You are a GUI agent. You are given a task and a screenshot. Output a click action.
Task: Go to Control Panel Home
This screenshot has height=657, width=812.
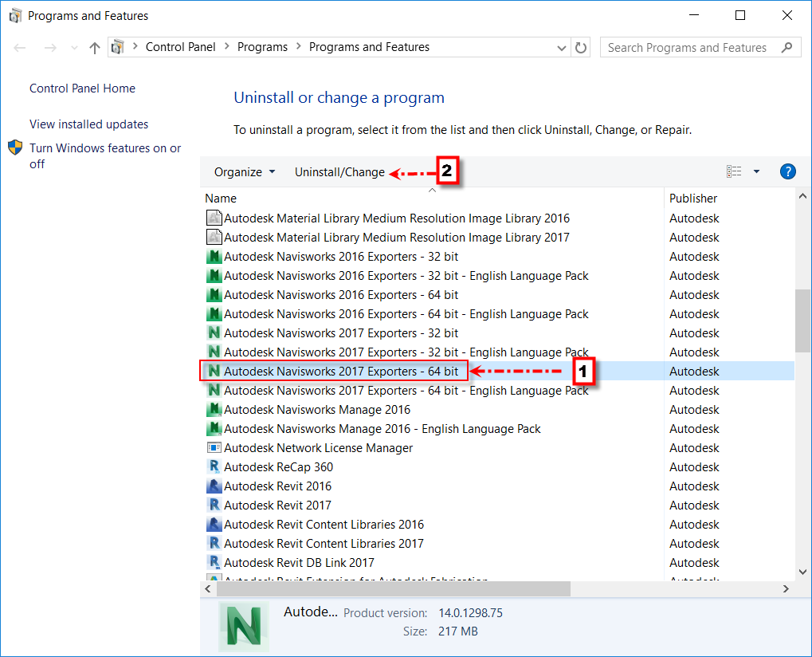click(82, 89)
